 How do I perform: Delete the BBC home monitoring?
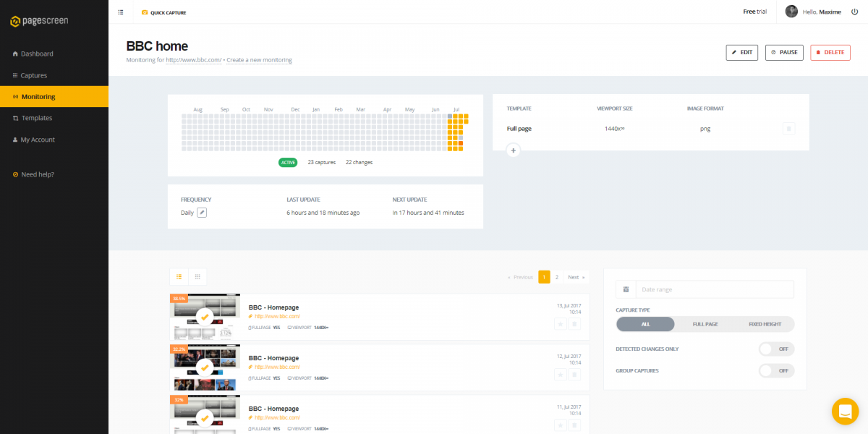tap(830, 52)
